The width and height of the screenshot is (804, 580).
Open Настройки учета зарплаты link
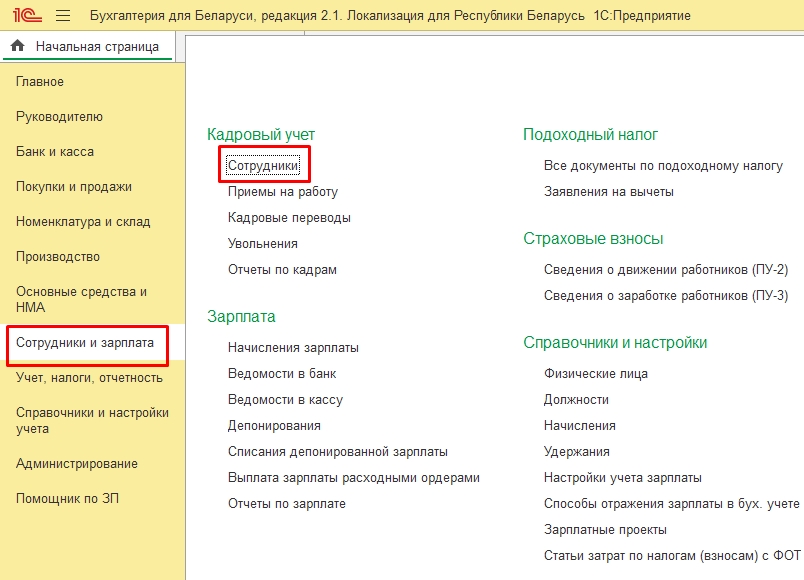click(x=623, y=478)
